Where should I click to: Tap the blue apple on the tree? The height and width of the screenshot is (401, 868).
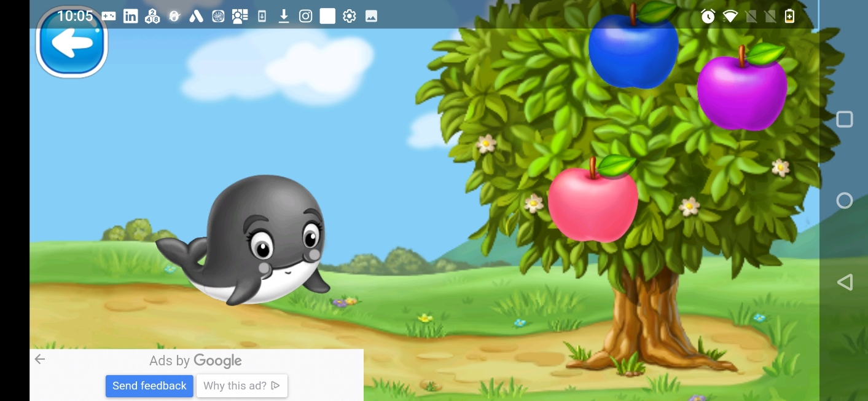tap(633, 49)
